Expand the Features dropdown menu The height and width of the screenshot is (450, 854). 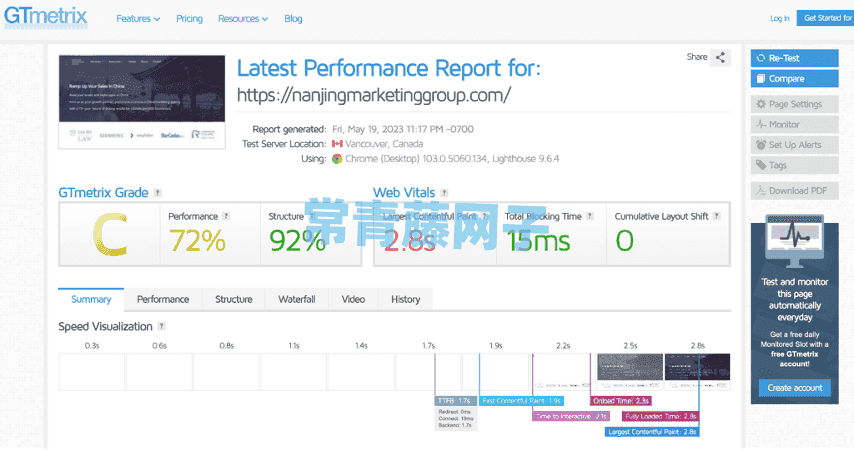coord(138,19)
